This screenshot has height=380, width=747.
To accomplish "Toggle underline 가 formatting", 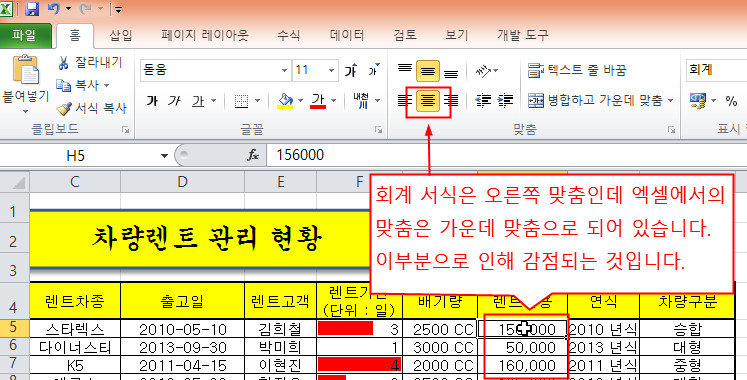I will [198, 101].
